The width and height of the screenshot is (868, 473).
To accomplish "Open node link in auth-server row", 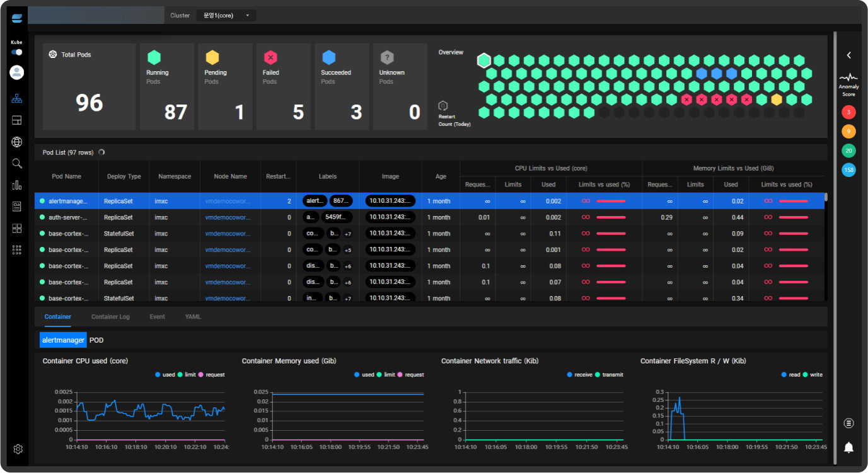I will pos(228,217).
